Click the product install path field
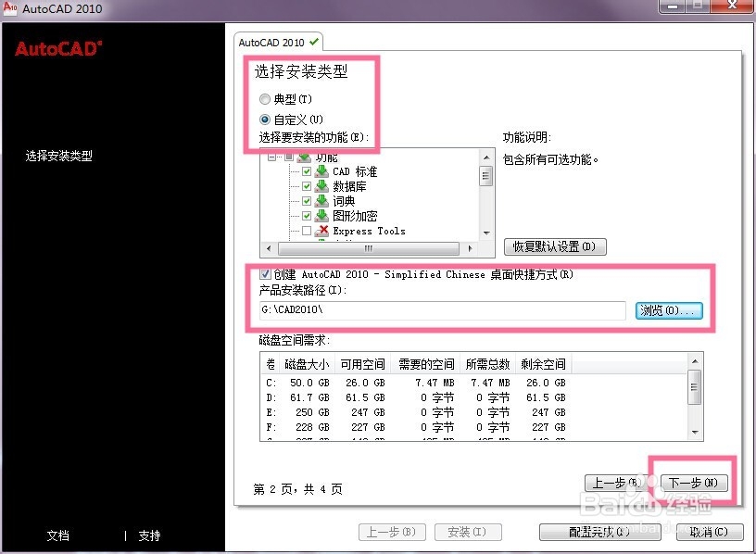Screen dimensions: 756x554 click(443, 310)
